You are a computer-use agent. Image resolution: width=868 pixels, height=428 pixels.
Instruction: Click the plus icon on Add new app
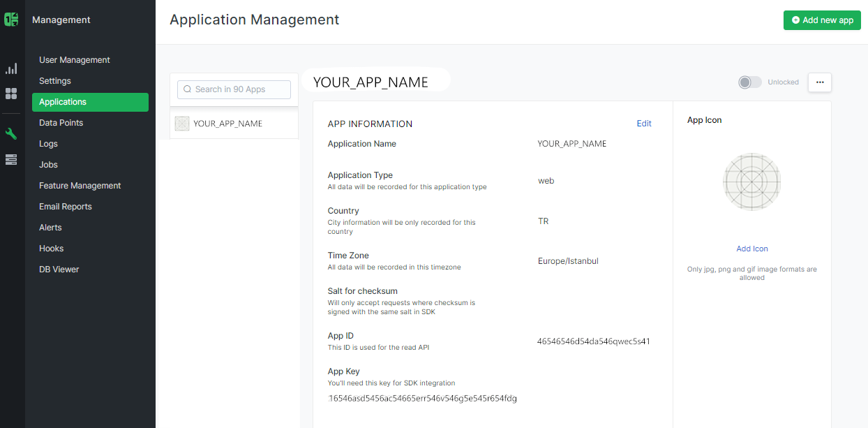click(795, 20)
